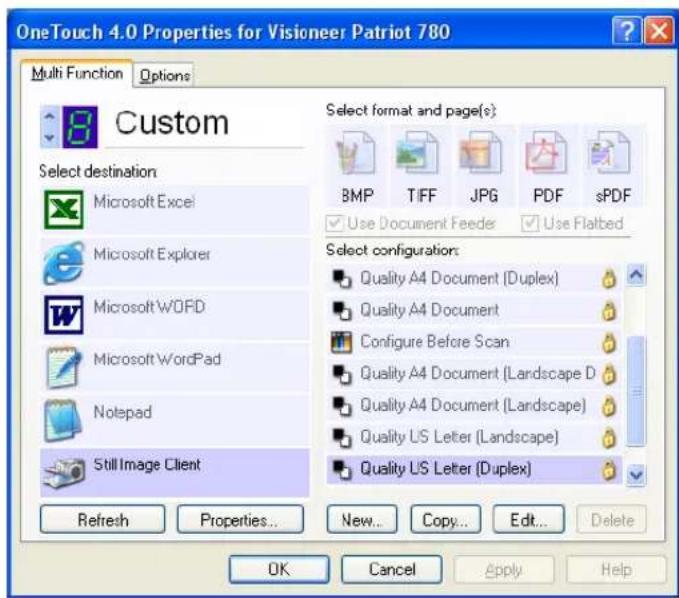Screen dimensions: 679x598
Task: Switch to the Multi Function tab
Action: (x=77, y=74)
